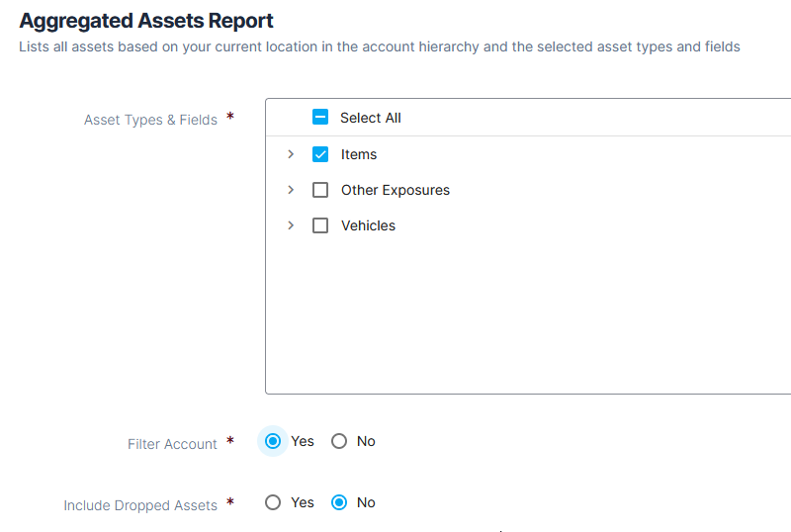Expand the Items tree chevron
The height and width of the screenshot is (532, 791).
coord(291,154)
